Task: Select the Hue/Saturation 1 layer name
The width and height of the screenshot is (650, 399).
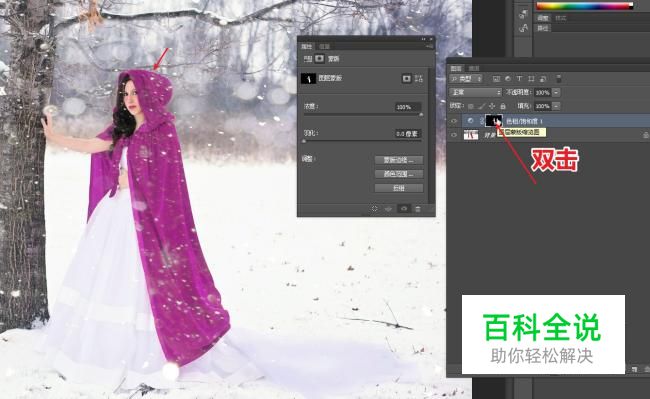Action: pos(524,121)
